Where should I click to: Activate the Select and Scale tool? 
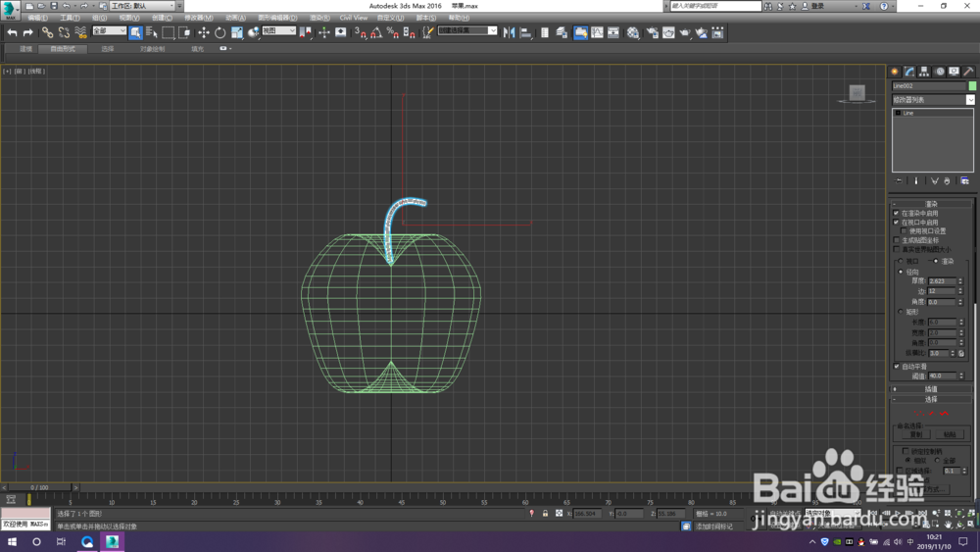coord(237,32)
